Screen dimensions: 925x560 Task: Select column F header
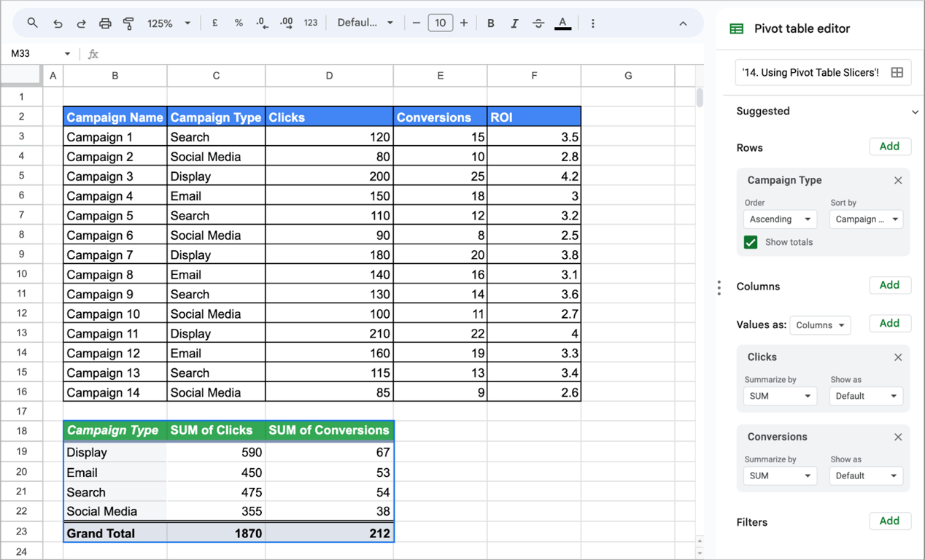(x=534, y=75)
